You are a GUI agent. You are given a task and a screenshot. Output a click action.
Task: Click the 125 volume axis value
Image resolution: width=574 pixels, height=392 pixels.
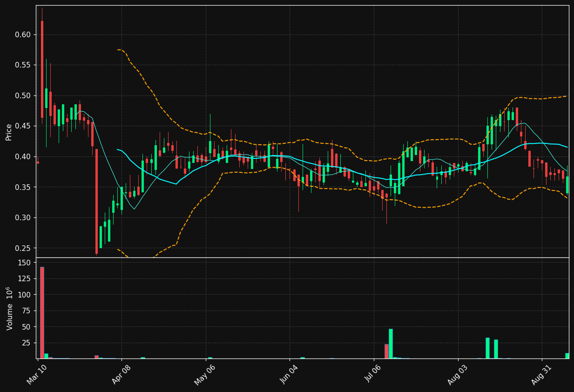(x=25, y=279)
